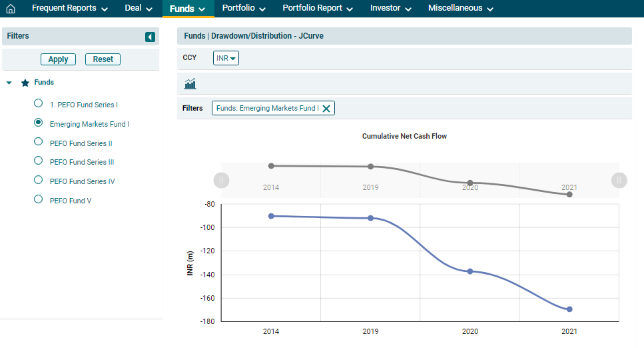Viewport: 644px width, 348px height.
Task: Remove the Emerging Markets Fund I filter chip
Action: coord(326,109)
